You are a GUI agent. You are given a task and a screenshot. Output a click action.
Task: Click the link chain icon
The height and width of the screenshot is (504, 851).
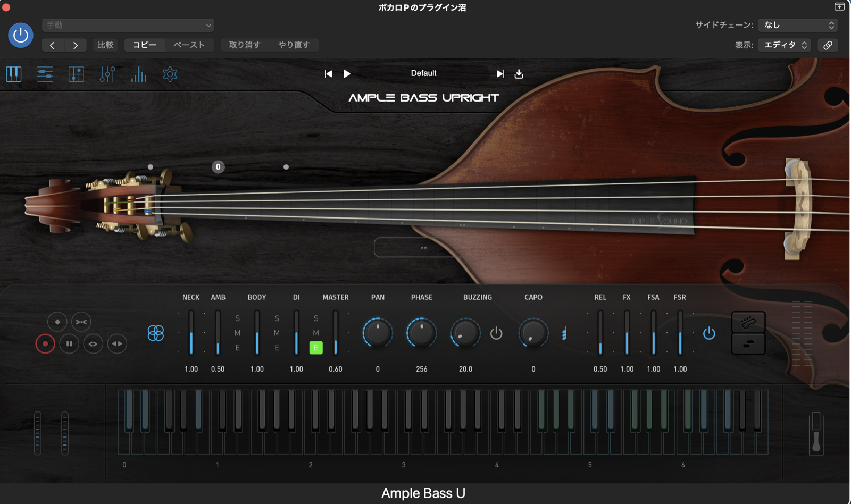click(x=828, y=45)
